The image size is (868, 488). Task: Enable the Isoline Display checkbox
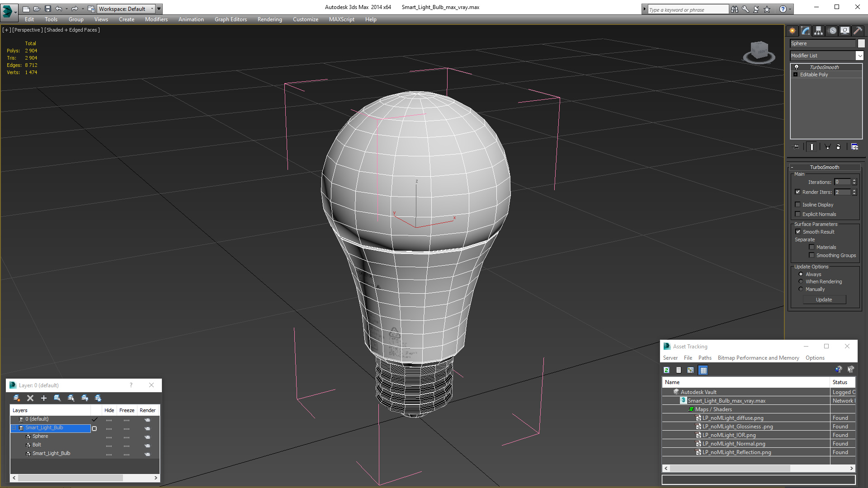point(798,205)
